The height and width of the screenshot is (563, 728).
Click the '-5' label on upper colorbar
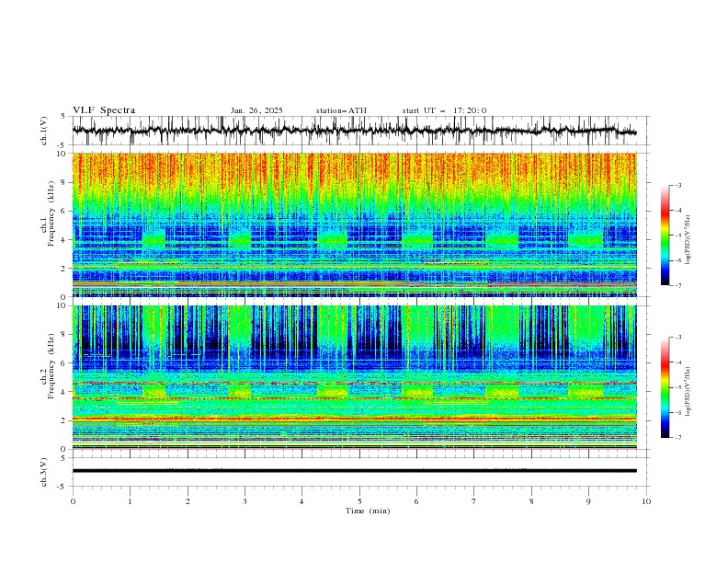(678, 236)
